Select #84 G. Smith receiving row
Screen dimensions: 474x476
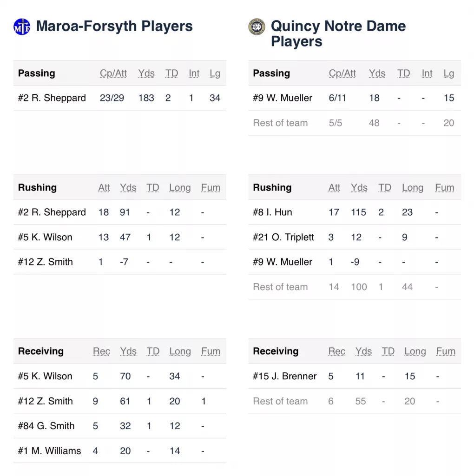point(120,426)
